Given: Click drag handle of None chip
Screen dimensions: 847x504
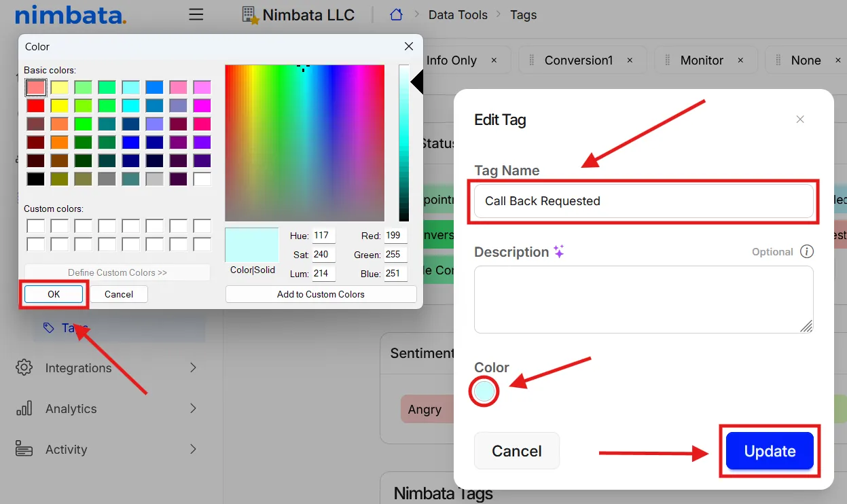Looking at the screenshot, I should pyautogui.click(x=778, y=60).
